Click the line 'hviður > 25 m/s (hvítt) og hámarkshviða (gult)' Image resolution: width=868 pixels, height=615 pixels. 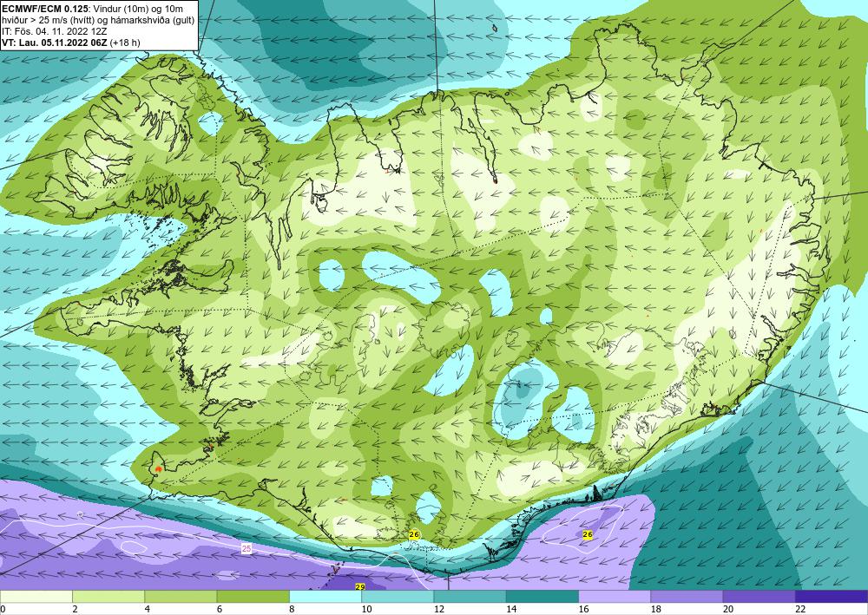click(98, 20)
